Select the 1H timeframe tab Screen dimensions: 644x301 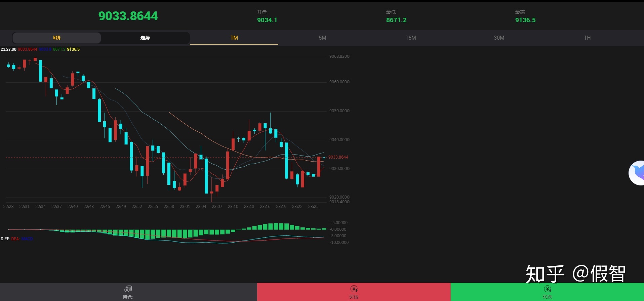(587, 38)
